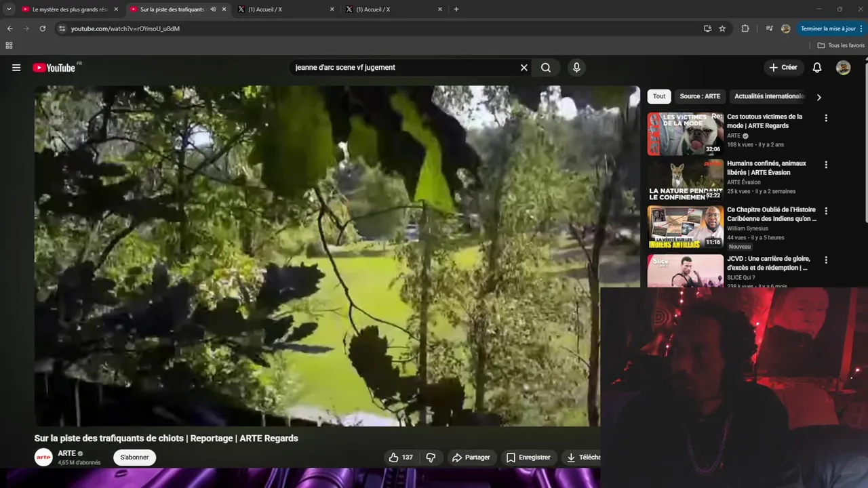The width and height of the screenshot is (868, 488).
Task: Open Chrome profile avatar in toolbar
Action: pos(786,28)
